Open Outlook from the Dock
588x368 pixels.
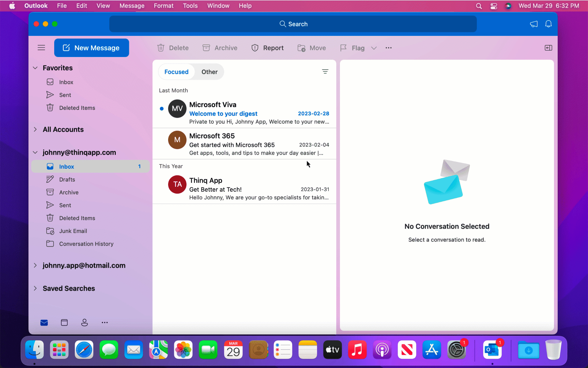(492, 350)
